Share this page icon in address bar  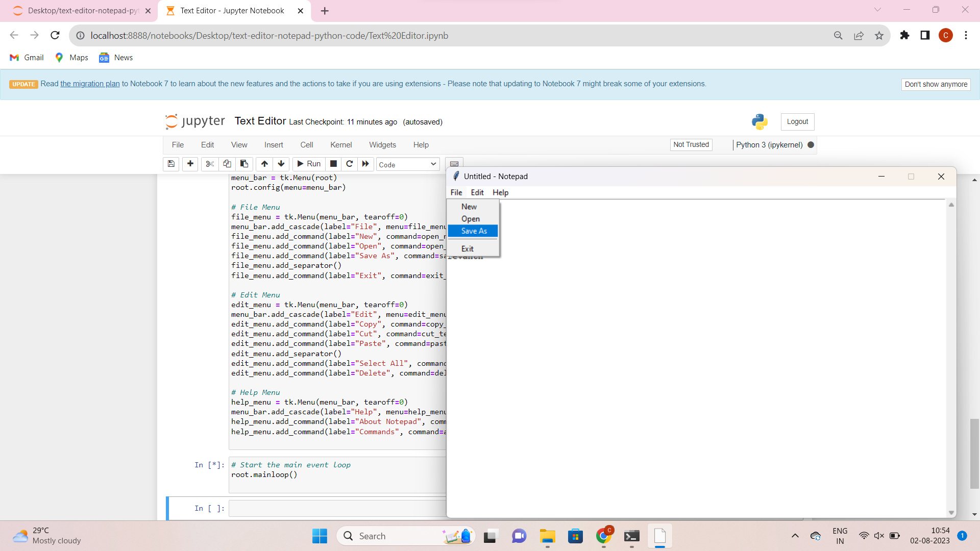859,35
